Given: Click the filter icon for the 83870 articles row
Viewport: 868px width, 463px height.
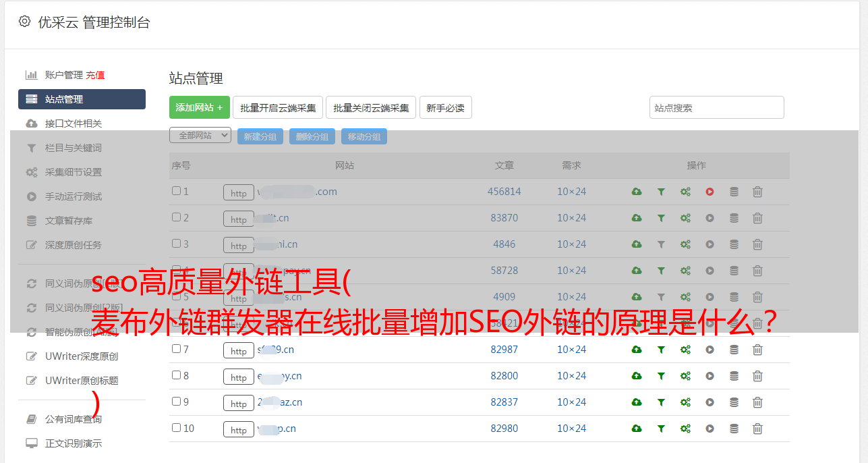Looking at the screenshot, I should click(x=661, y=218).
